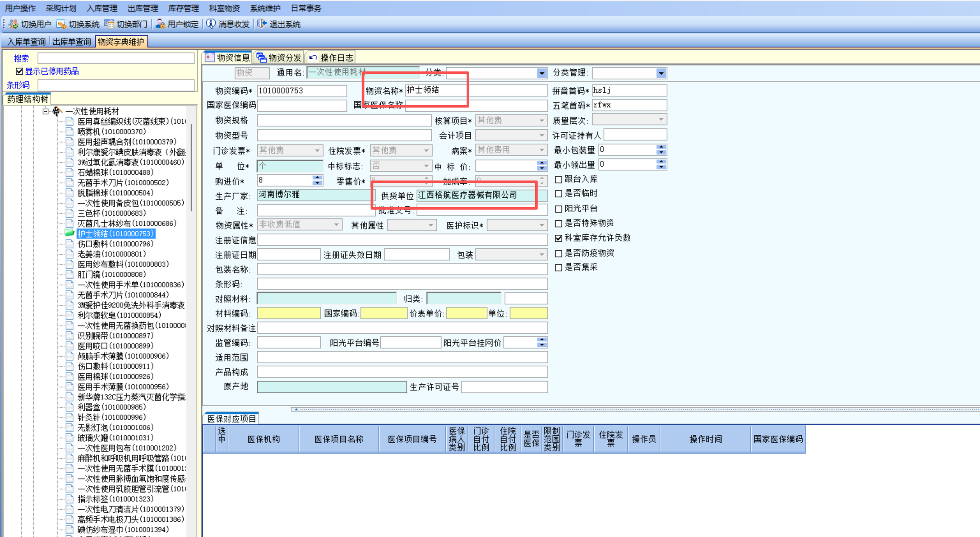Click the 操作日志 undo arrow icon
980x537 pixels.
click(313, 58)
